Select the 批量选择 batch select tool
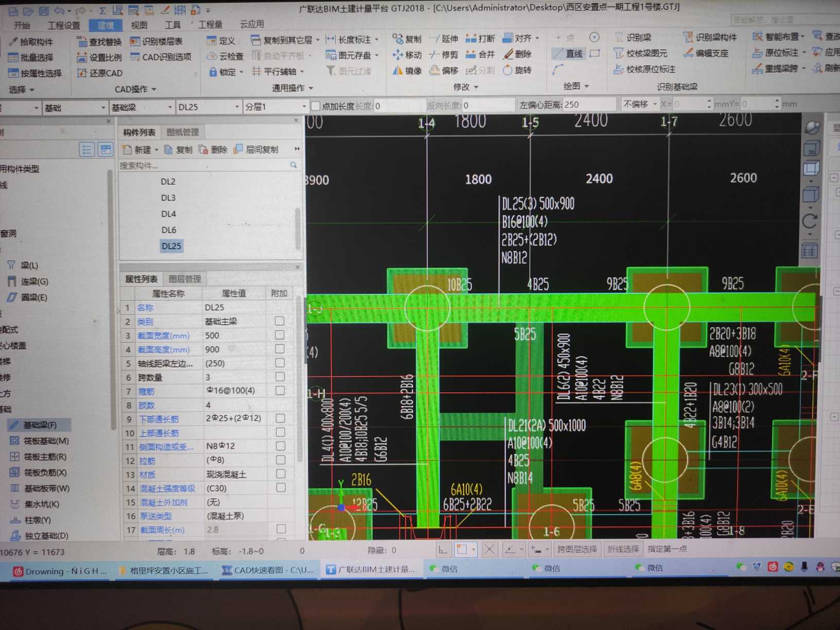Image resolution: width=840 pixels, height=630 pixels. [x=31, y=58]
